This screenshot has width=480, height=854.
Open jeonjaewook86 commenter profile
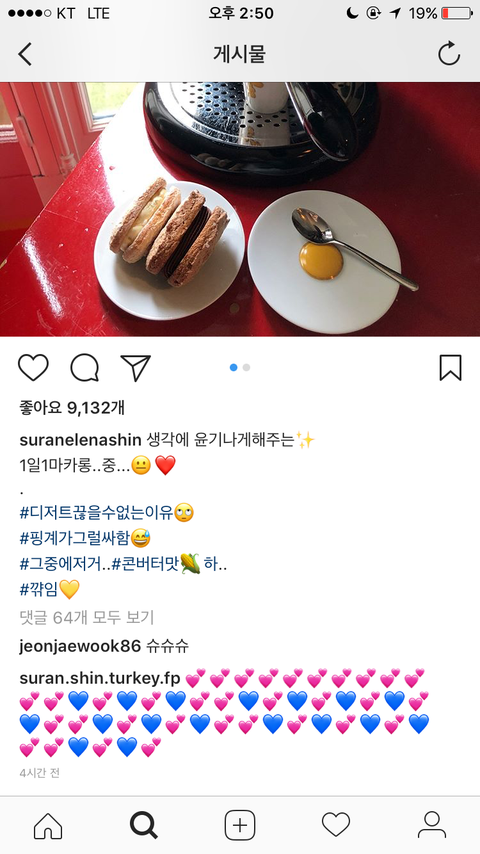point(80,646)
